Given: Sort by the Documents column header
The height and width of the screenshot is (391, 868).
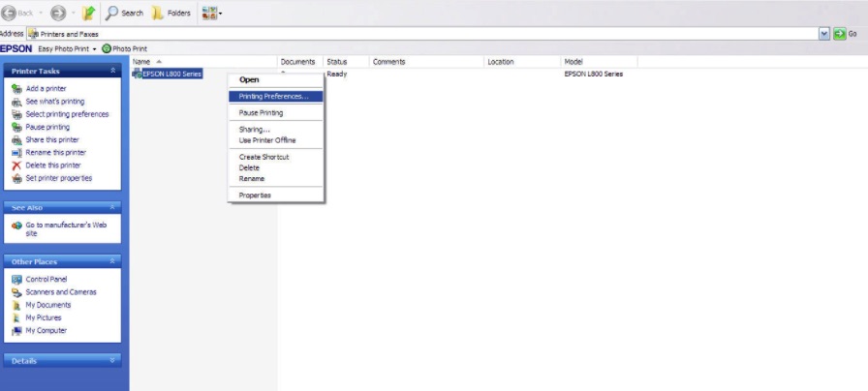Looking at the screenshot, I should (300, 62).
